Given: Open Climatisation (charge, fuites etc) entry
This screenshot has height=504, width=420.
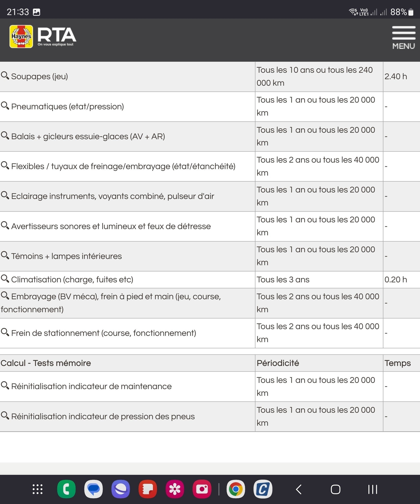Looking at the screenshot, I should click(72, 280).
